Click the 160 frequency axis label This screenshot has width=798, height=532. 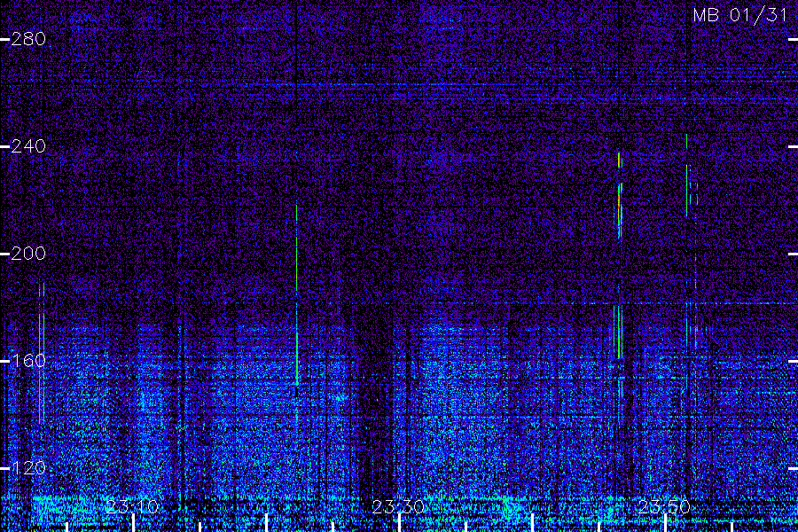pos(28,361)
